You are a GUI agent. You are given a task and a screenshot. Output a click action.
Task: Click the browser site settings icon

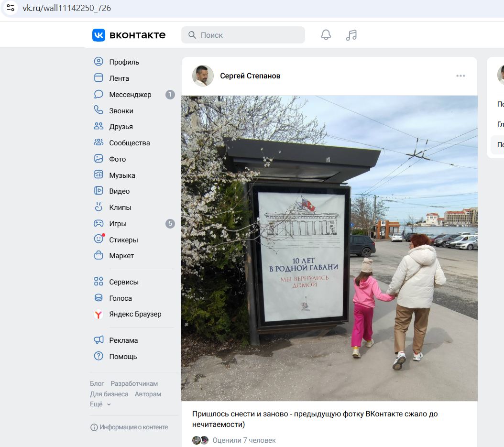tap(11, 8)
